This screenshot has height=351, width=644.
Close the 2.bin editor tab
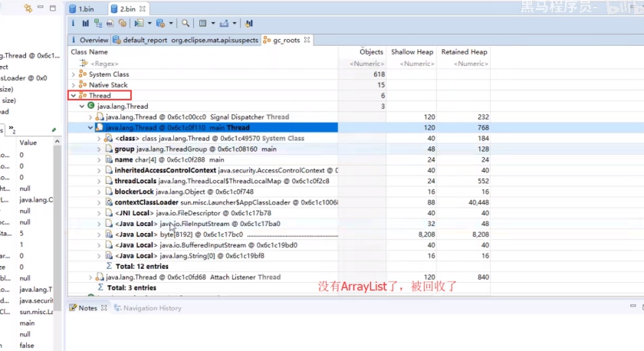(142, 8)
